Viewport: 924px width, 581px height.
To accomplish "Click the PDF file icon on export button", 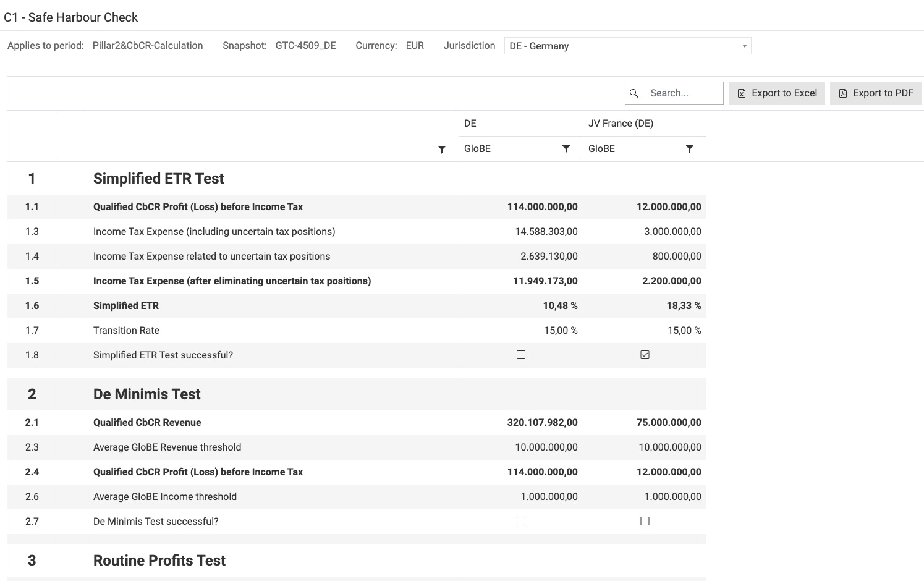I will pos(843,93).
